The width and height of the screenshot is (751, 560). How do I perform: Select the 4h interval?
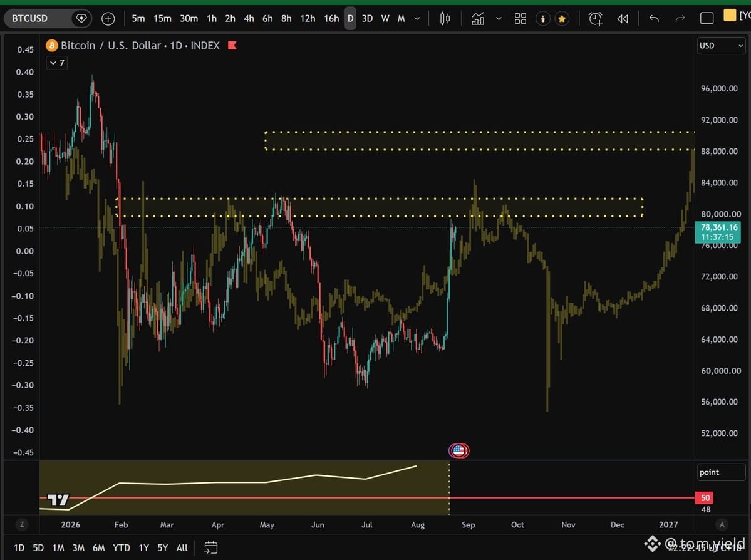click(249, 18)
